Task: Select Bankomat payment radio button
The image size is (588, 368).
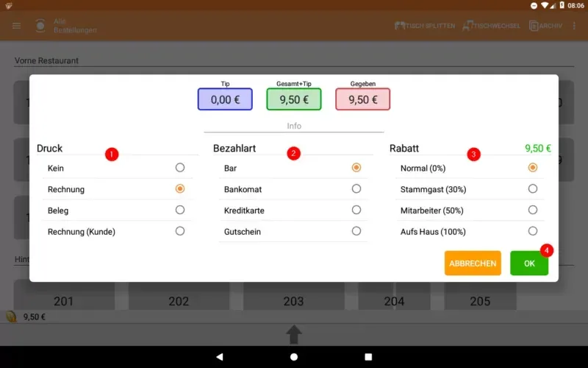Action: (x=356, y=188)
